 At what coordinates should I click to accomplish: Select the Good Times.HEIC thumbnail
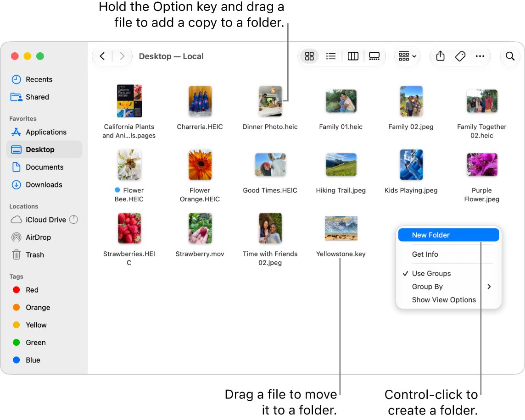(x=270, y=165)
